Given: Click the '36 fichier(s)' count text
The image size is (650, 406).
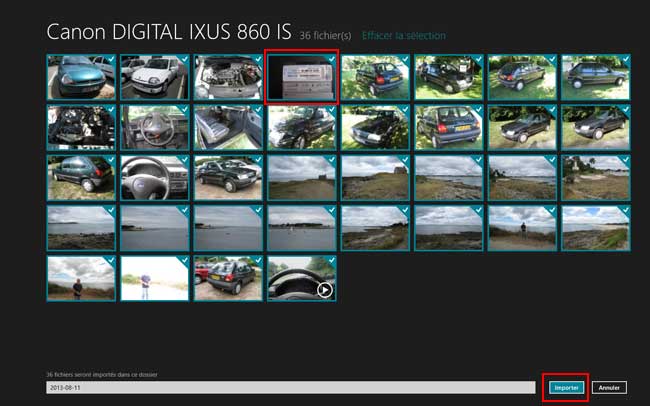Looking at the screenshot, I should pyautogui.click(x=325, y=36).
